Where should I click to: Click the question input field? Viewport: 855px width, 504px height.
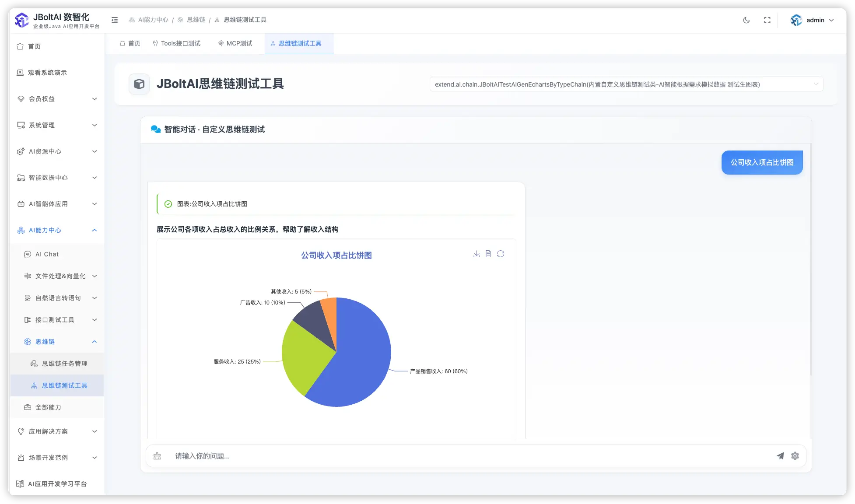coord(350,456)
